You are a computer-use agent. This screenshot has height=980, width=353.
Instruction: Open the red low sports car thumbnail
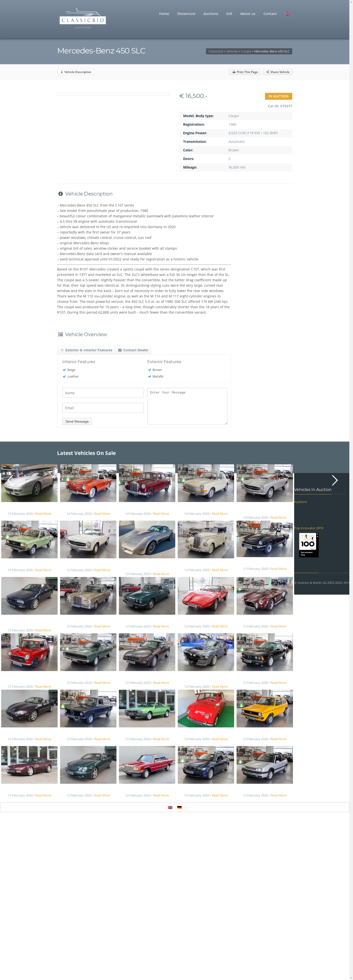click(x=206, y=596)
